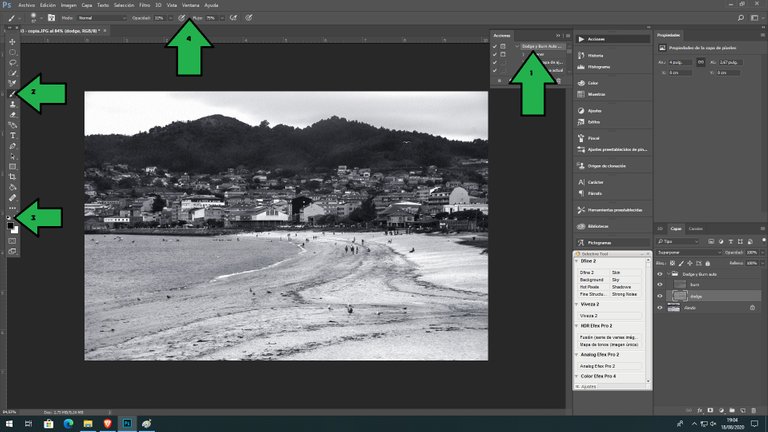The height and width of the screenshot is (432, 768).
Task: Enable airbrush-style build-up icon
Action: (233, 18)
